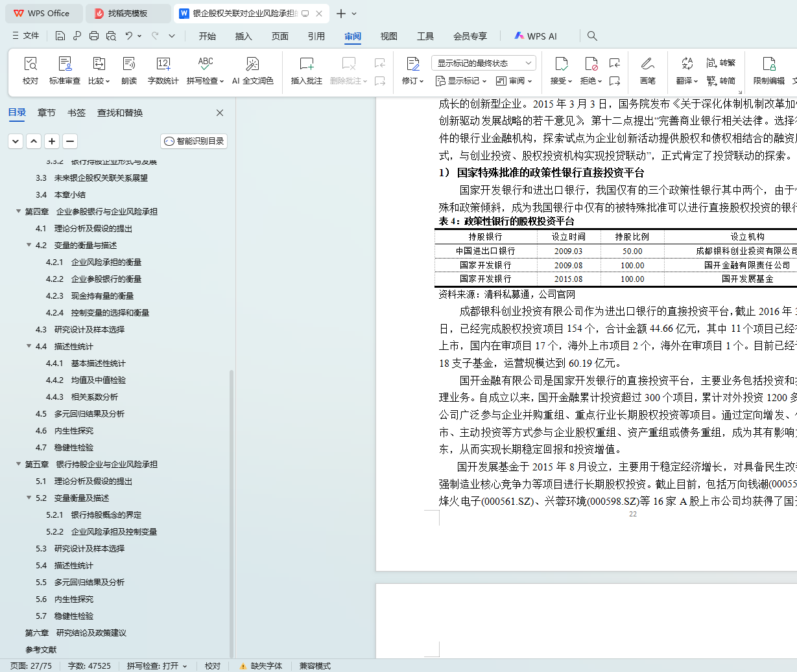
Task: Click 智能识别目录 button
Action: pos(194,141)
